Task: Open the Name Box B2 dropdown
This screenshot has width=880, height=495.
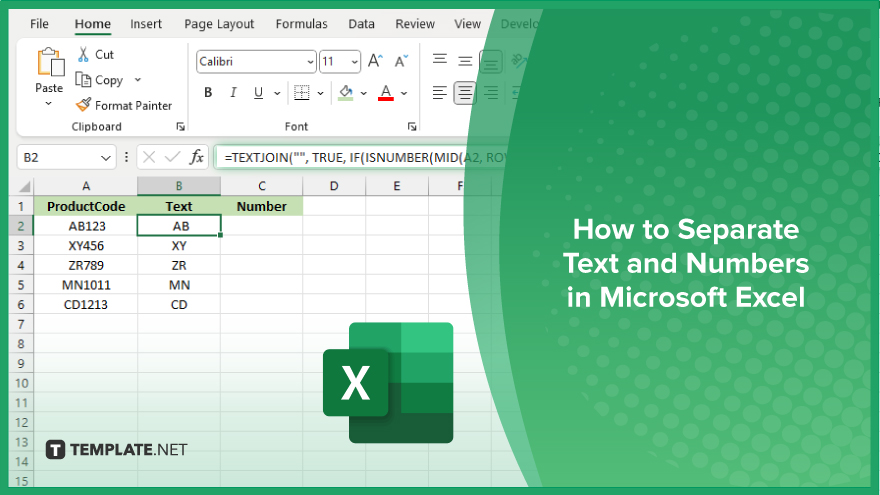Action: pos(105,158)
